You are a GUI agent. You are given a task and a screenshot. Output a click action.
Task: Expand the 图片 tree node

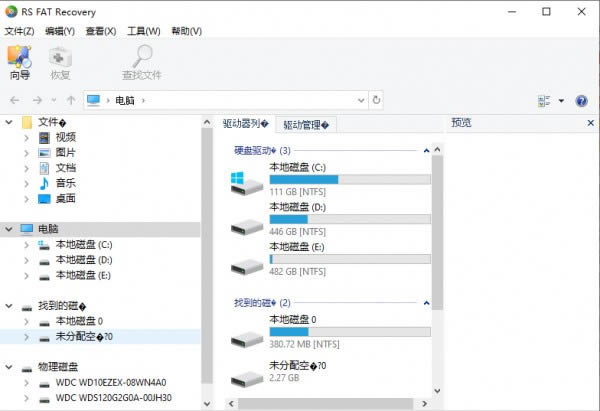click(x=26, y=153)
